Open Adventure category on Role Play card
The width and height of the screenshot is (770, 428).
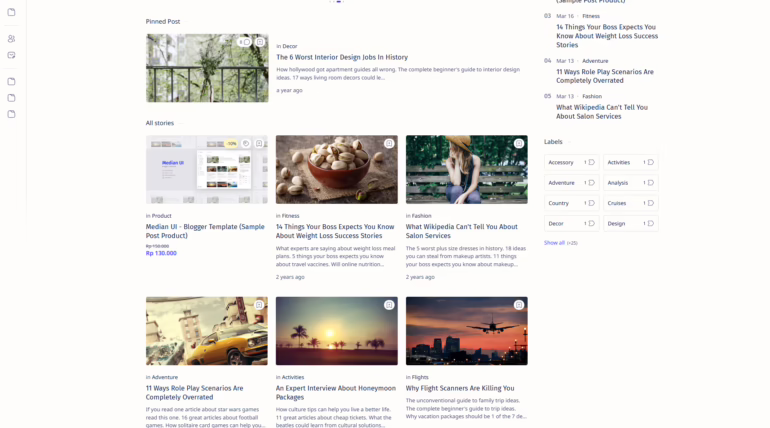[x=165, y=377]
